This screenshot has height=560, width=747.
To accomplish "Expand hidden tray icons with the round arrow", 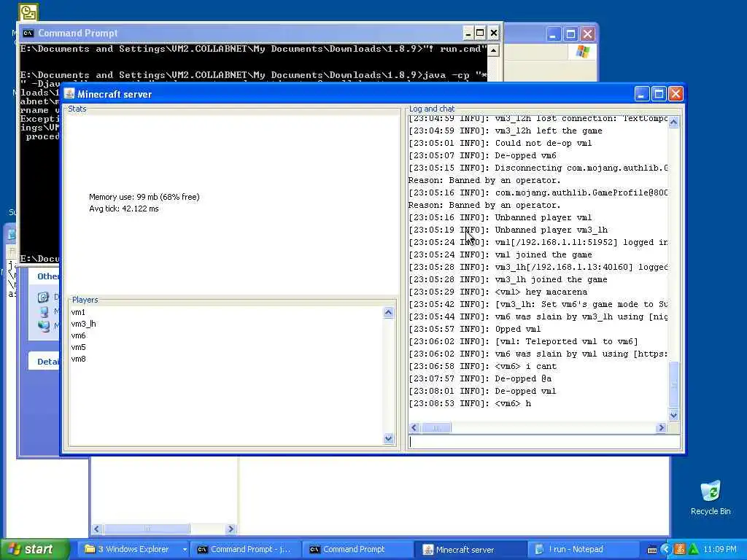I will [x=666, y=550].
